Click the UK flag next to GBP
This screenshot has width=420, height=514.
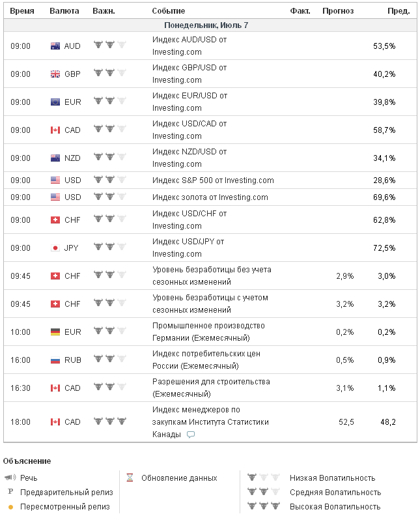point(55,74)
